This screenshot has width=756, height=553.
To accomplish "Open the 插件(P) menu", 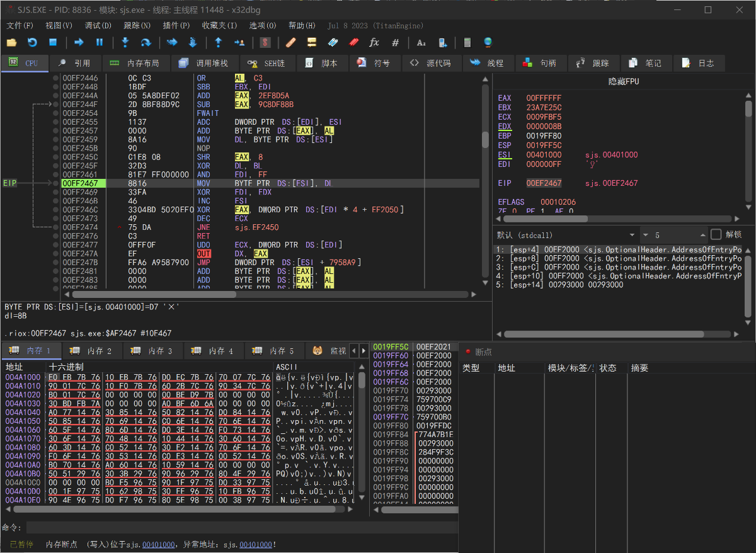I will point(176,26).
